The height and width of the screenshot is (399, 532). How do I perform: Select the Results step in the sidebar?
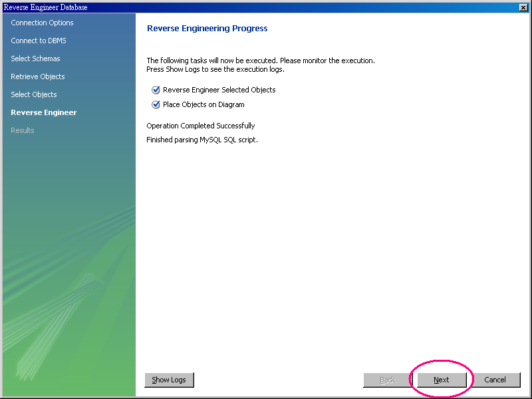coord(23,130)
